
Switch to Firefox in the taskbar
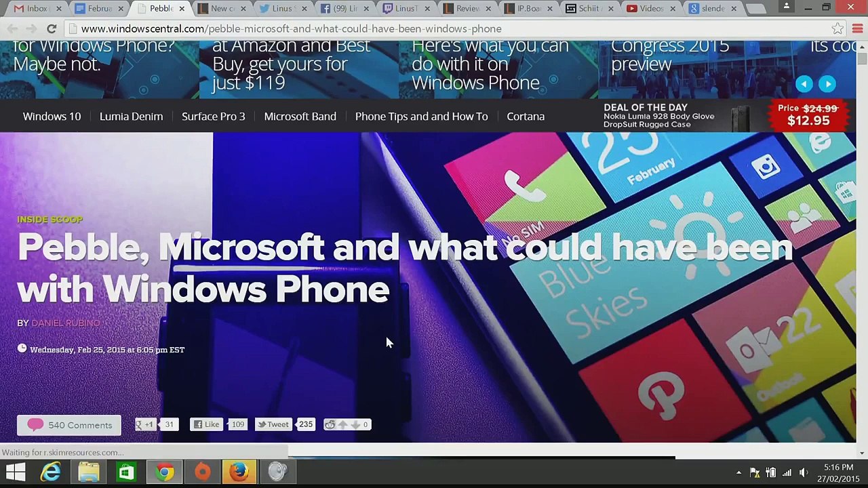[x=239, y=472]
